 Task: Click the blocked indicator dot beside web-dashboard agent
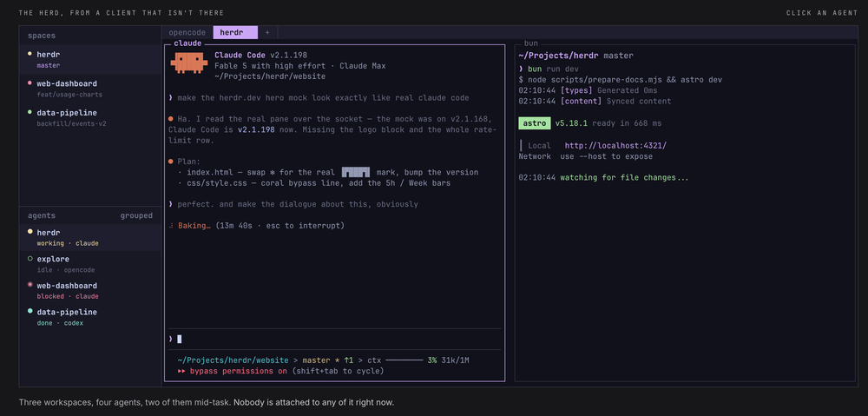30,285
